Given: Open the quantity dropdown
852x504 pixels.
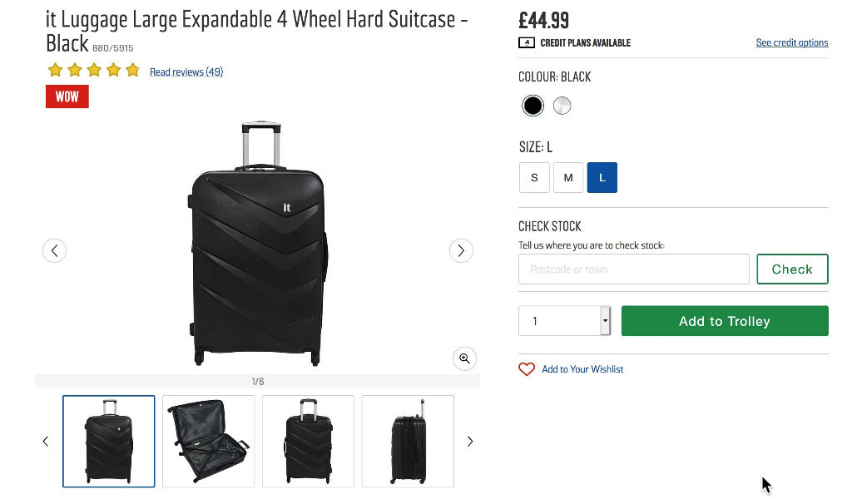Looking at the screenshot, I should coord(605,321).
